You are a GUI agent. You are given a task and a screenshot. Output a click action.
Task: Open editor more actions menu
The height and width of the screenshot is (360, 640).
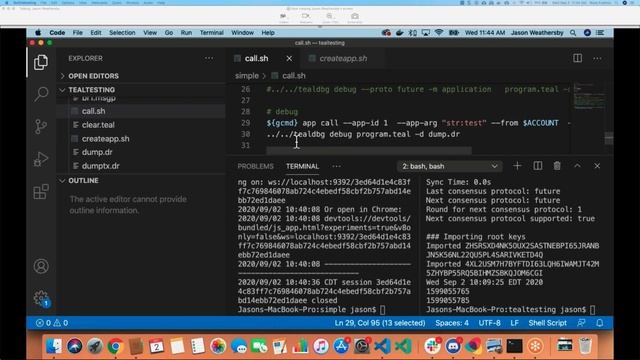pos(597,58)
